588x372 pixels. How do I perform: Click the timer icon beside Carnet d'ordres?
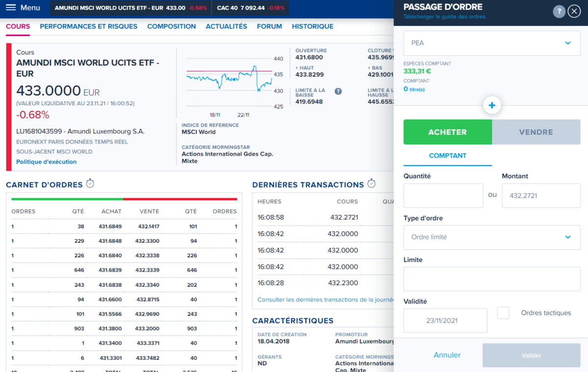[x=90, y=184]
